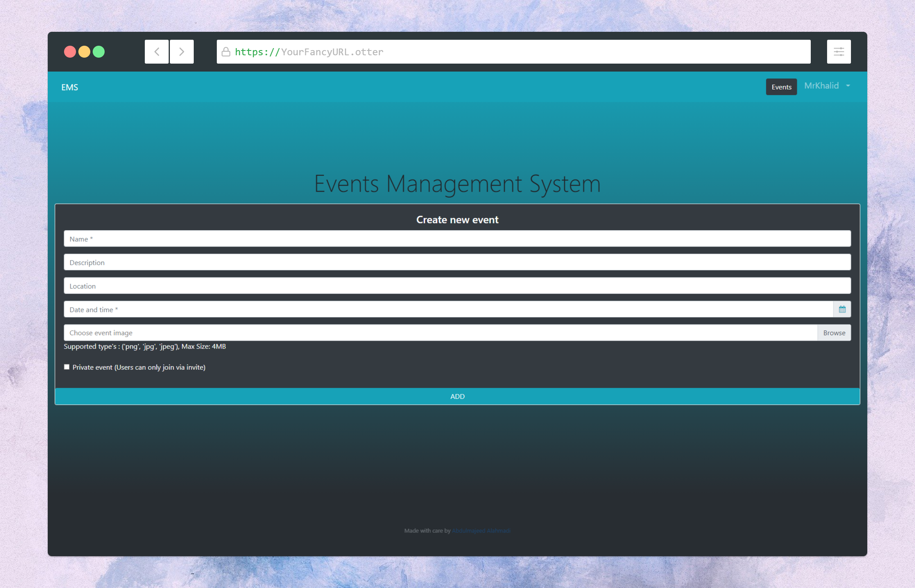Click the browser back arrow button

click(x=157, y=52)
